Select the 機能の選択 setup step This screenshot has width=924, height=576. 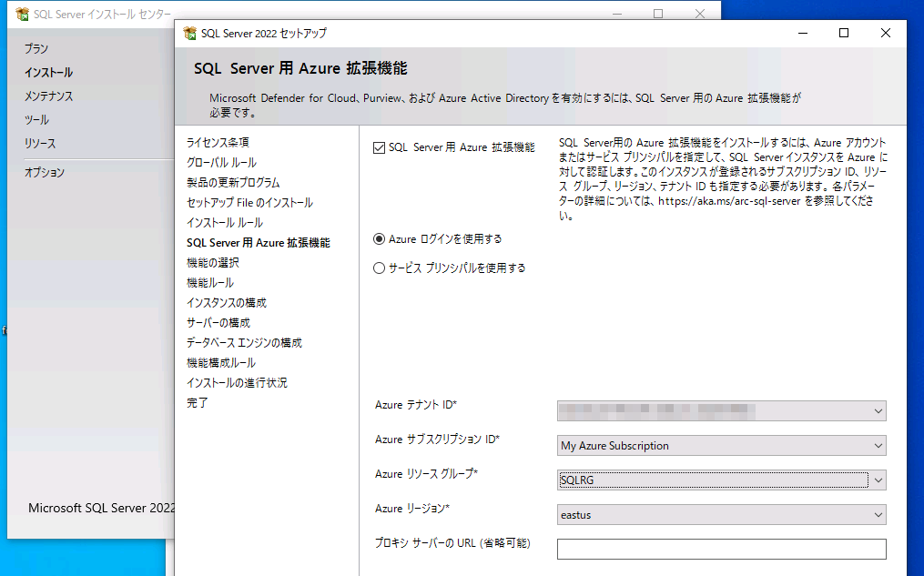coord(213,262)
